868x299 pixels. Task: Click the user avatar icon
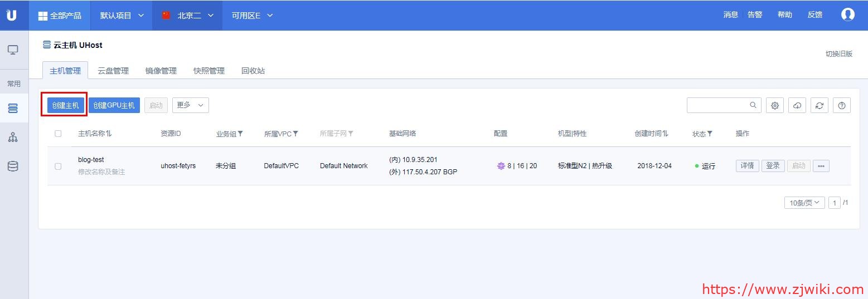point(847,15)
